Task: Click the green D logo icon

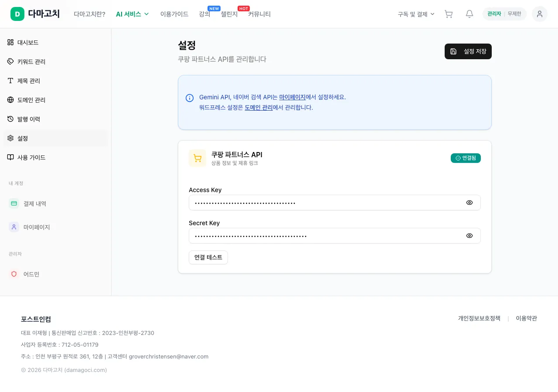Action: [17, 14]
